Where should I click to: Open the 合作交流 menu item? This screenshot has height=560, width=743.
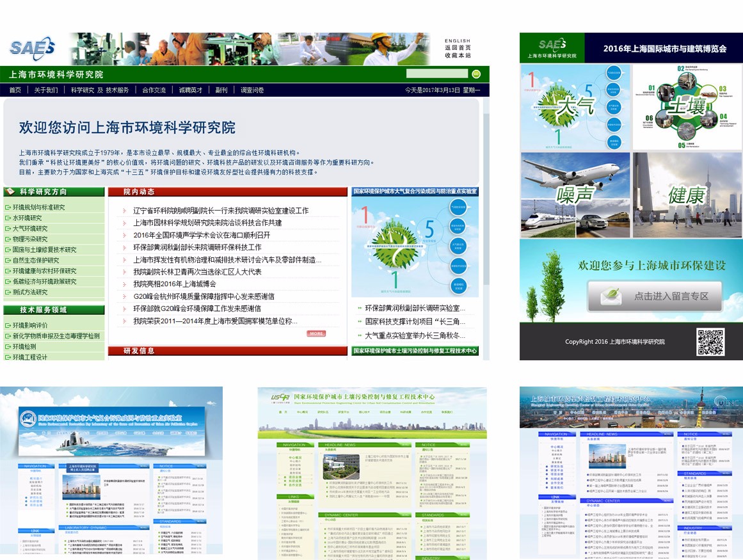[x=154, y=90]
